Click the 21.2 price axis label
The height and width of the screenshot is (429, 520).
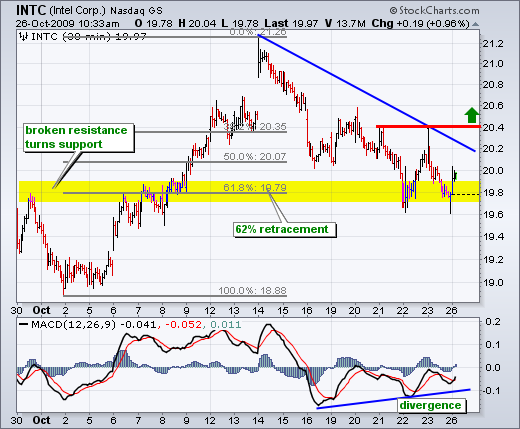pos(493,44)
